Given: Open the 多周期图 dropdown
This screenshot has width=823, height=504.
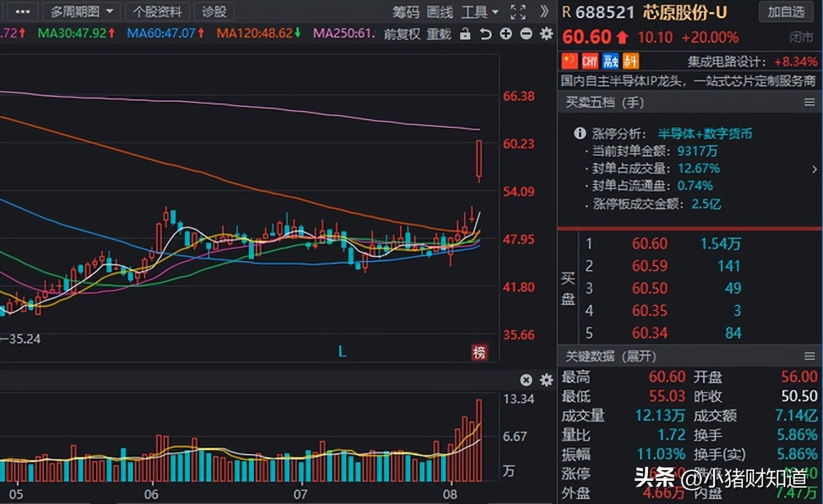Looking at the screenshot, I should coord(82,12).
